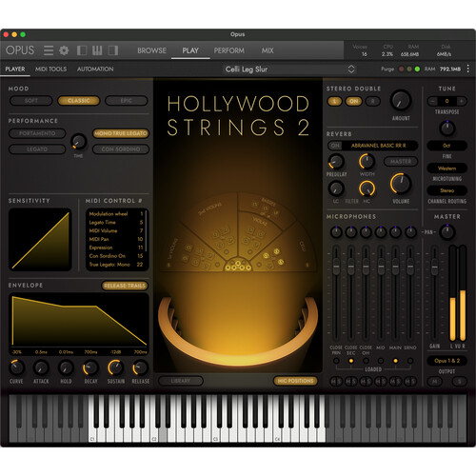Switch to the Play tab
This screenshot has height=476, width=476.
click(190, 50)
